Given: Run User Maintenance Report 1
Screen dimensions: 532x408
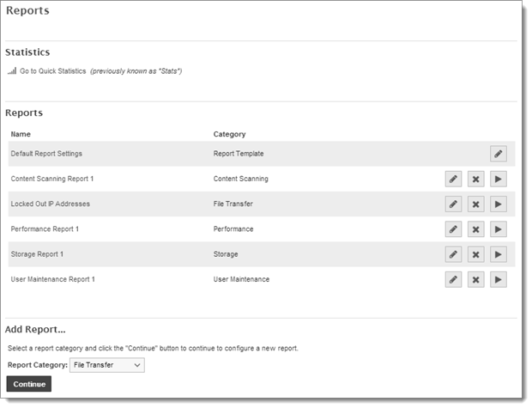Looking at the screenshot, I should [499, 279].
